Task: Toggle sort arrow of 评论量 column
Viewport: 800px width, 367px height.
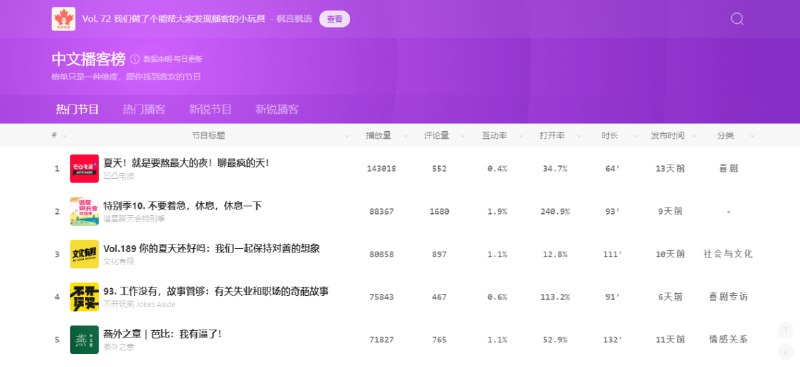Action: pos(463,136)
